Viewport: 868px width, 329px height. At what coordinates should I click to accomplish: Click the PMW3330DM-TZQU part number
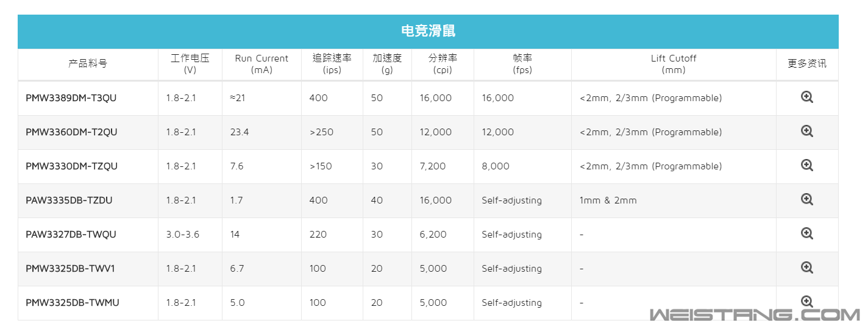click(x=71, y=166)
